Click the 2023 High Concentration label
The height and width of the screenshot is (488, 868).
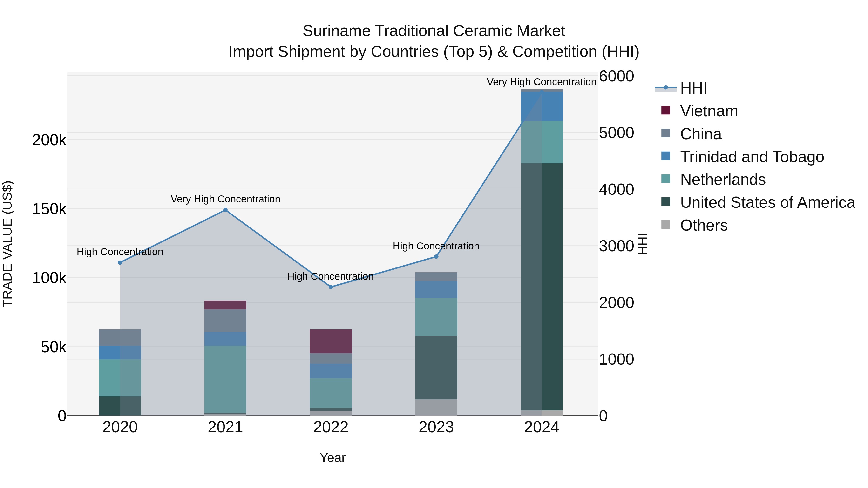436,246
